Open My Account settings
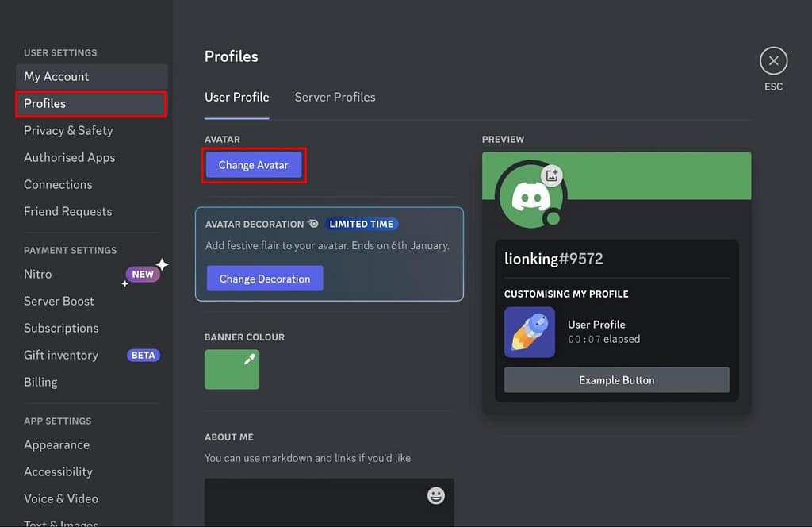The image size is (812, 527). coord(92,77)
